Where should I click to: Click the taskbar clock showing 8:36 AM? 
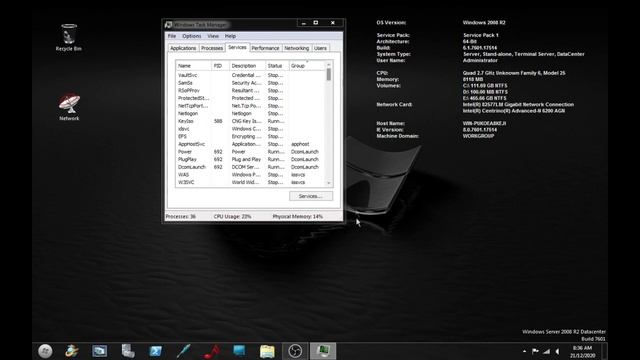[582, 351]
